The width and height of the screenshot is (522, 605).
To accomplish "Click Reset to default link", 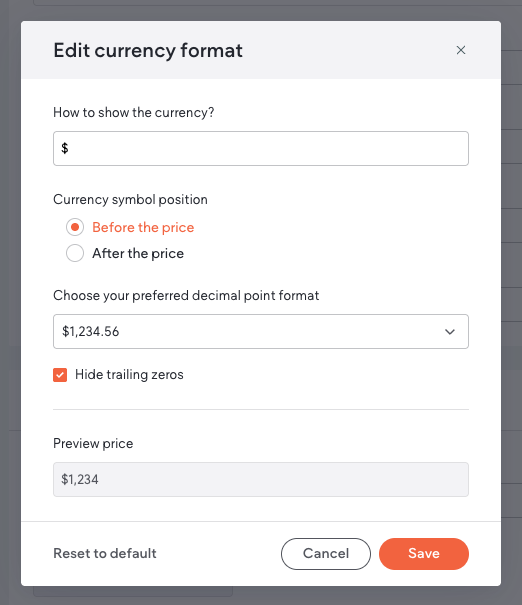I will (105, 553).
